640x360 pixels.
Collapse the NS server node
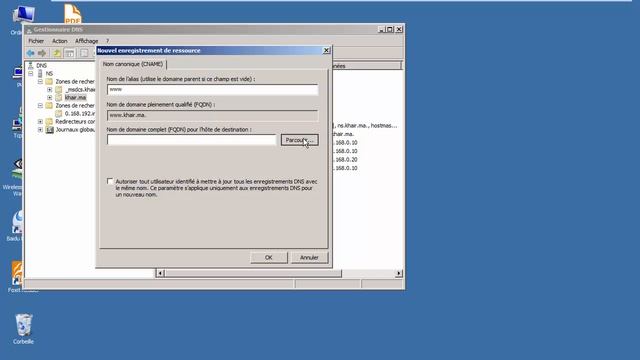pyautogui.click(x=31, y=73)
